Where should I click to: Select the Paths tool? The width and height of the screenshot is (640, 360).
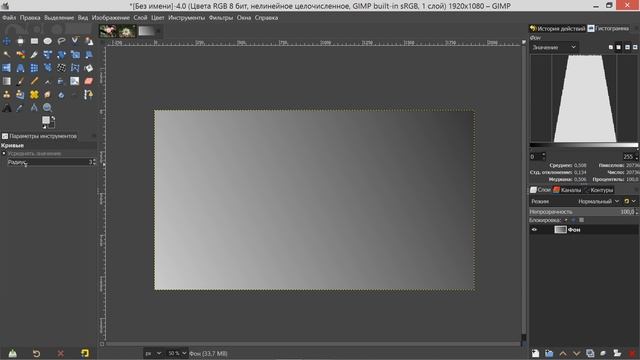coord(89,95)
